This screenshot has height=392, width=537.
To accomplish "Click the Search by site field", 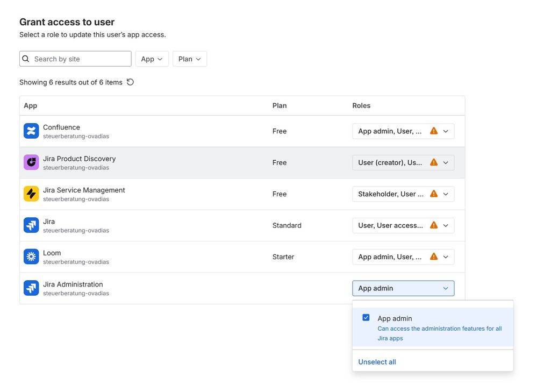I will pyautogui.click(x=81, y=59).
